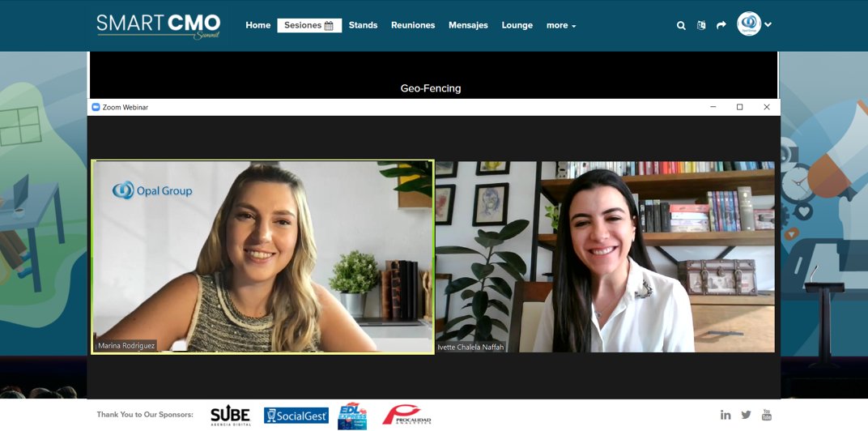Screen dimensions: 868x431
Task: Open the profile avatar menu
Action: tap(748, 23)
